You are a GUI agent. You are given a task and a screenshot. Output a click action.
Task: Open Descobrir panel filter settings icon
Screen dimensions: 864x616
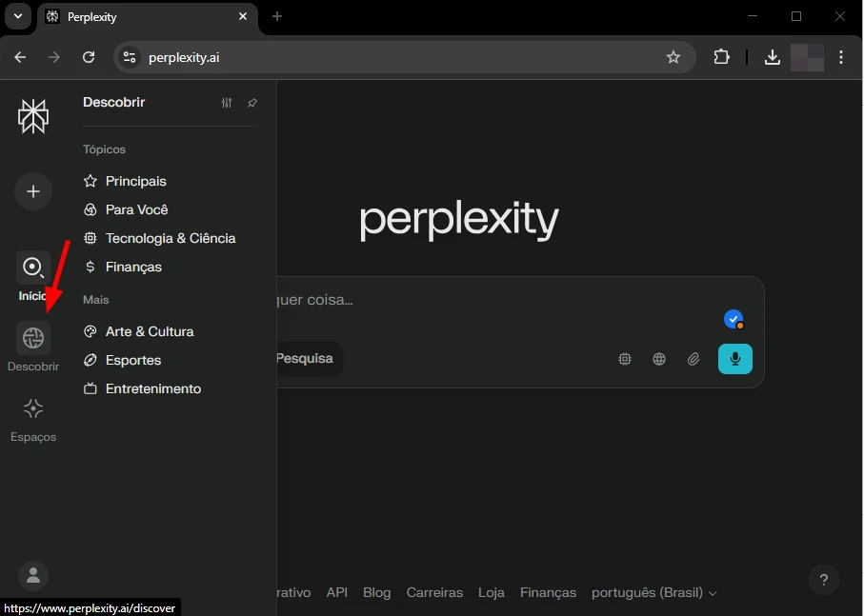coord(227,103)
